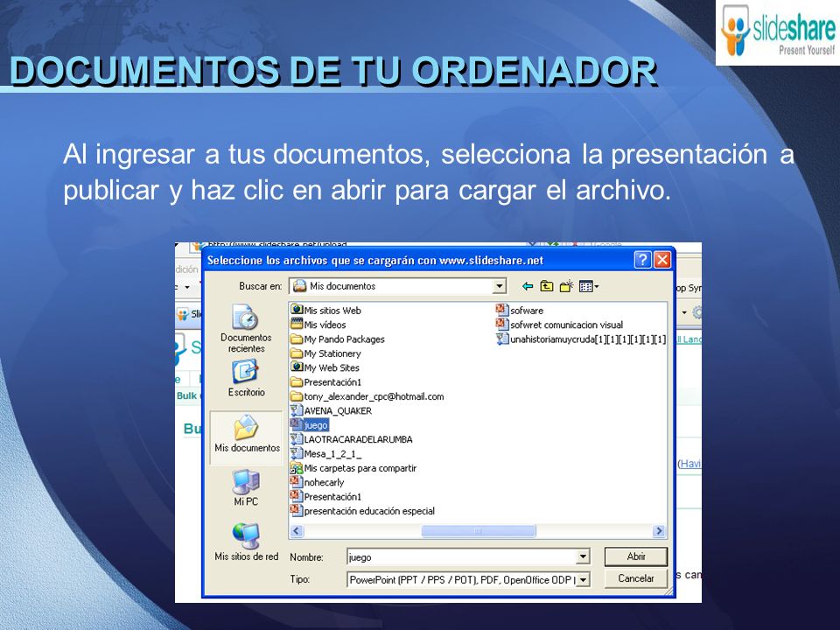Select sofwret comunicacion visual file
Viewport: 840px width, 630px height.
pos(559,325)
